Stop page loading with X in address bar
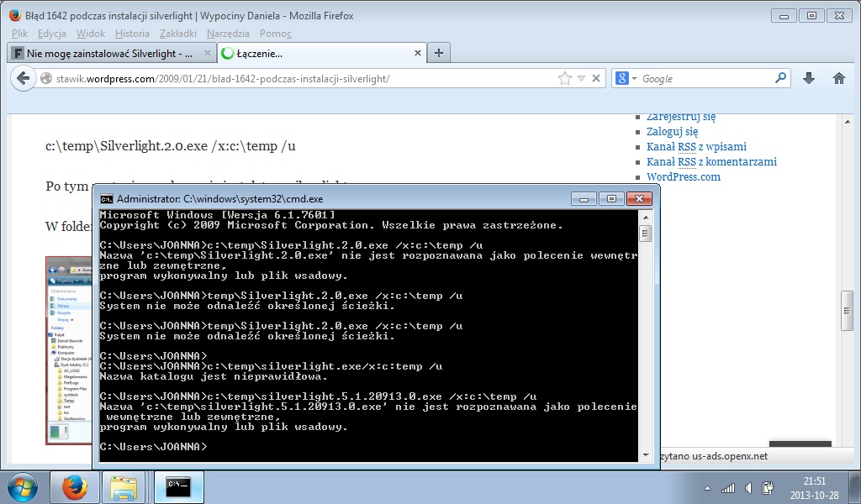Image resolution: width=861 pixels, height=504 pixels. pyautogui.click(x=596, y=78)
